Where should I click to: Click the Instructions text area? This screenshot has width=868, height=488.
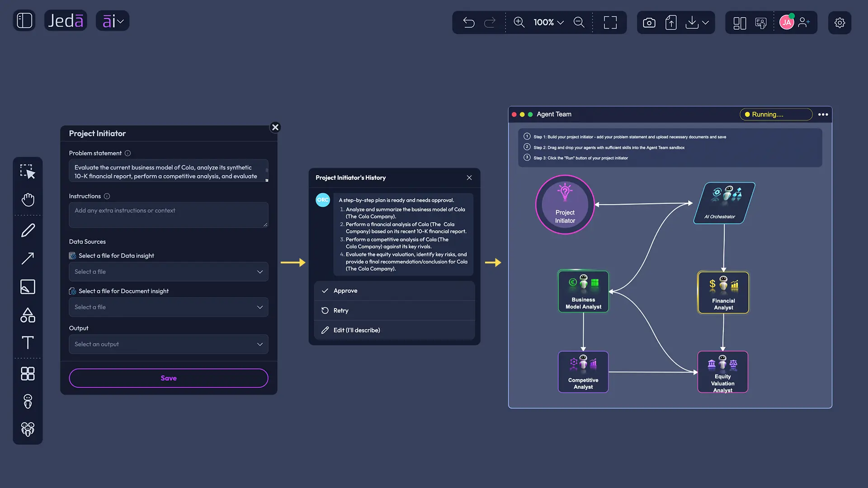(x=168, y=215)
